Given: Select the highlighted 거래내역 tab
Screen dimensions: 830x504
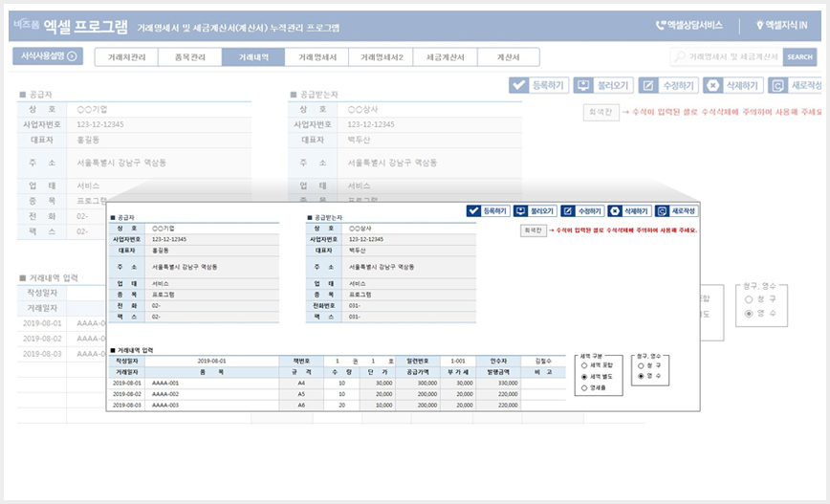Looking at the screenshot, I should (253, 57).
